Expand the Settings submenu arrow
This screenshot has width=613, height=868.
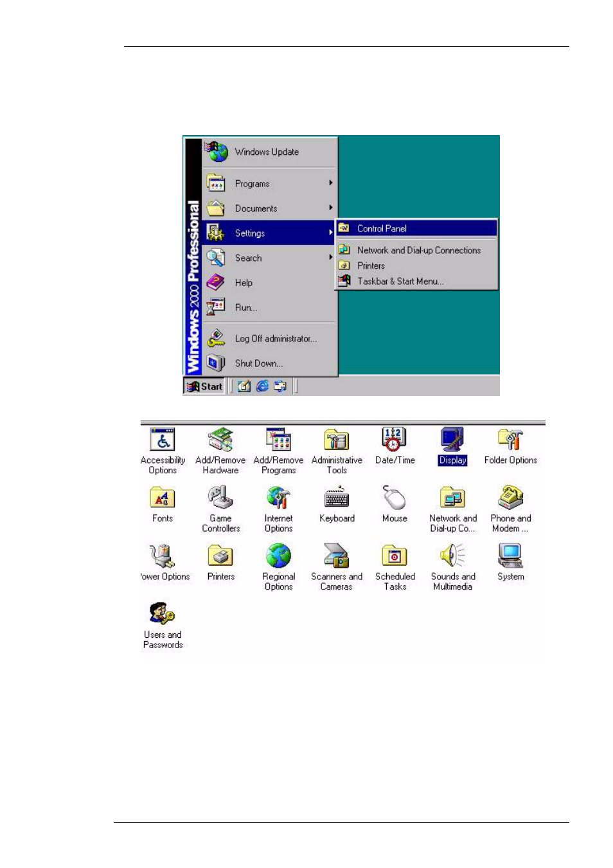[331, 233]
